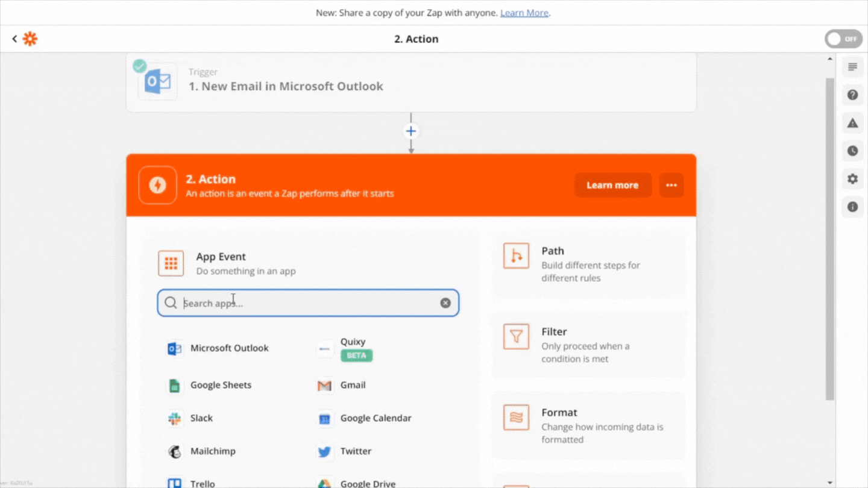Click the App Event grid icon
868x488 pixels.
pyautogui.click(x=171, y=263)
